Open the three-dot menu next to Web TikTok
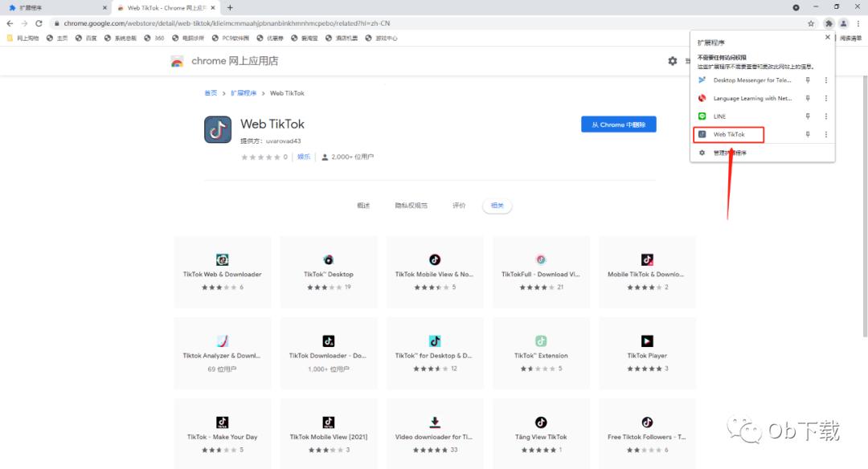Screen dimensions: 868x469 825,134
